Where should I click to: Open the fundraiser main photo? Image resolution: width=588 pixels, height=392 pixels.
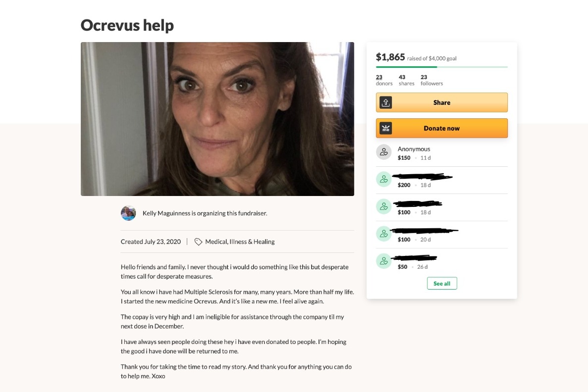pos(217,119)
